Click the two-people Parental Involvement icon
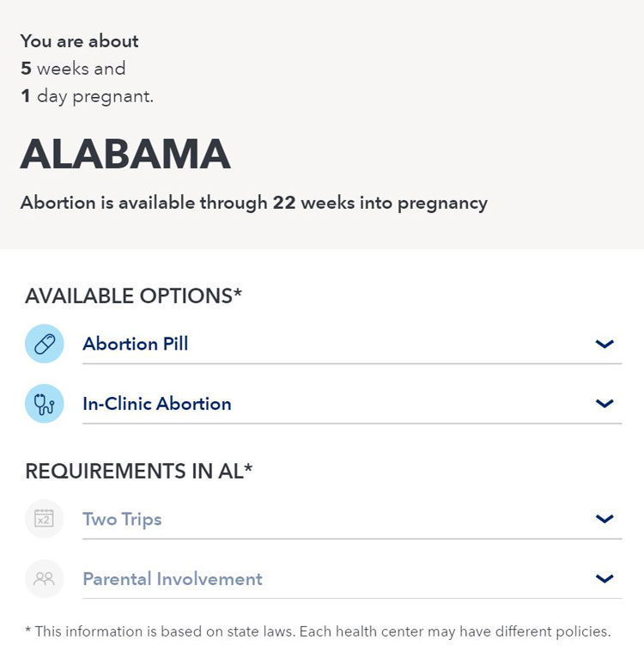The height and width of the screenshot is (646, 644). (x=45, y=578)
